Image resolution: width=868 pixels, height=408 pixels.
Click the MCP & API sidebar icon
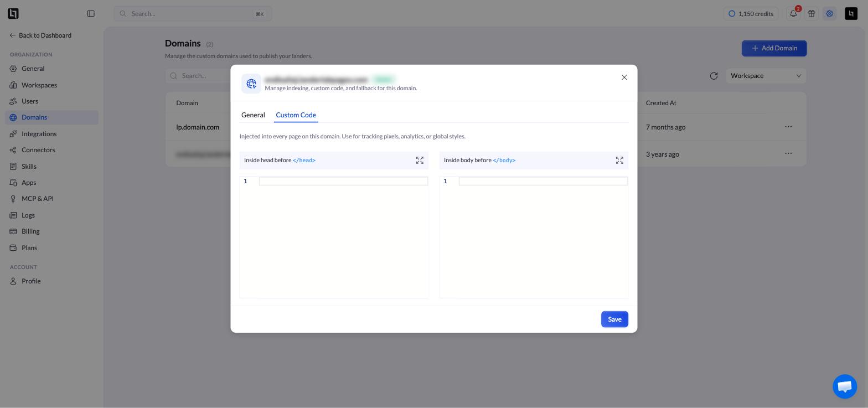[13, 199]
